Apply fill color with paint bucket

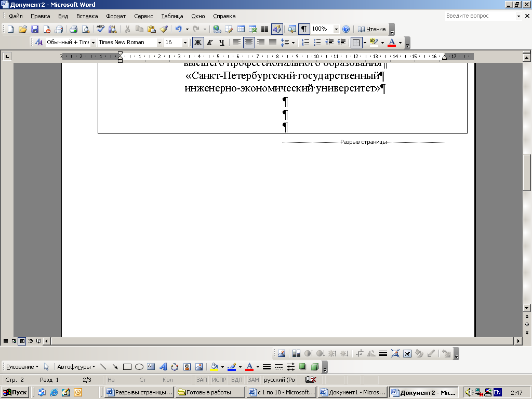pos(214,367)
